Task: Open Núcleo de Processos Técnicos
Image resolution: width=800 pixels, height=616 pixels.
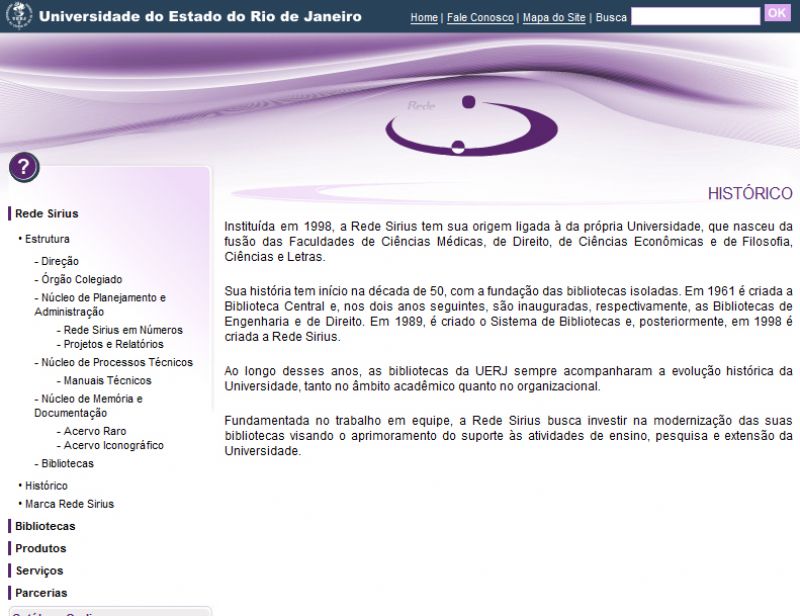Action: coord(117,362)
